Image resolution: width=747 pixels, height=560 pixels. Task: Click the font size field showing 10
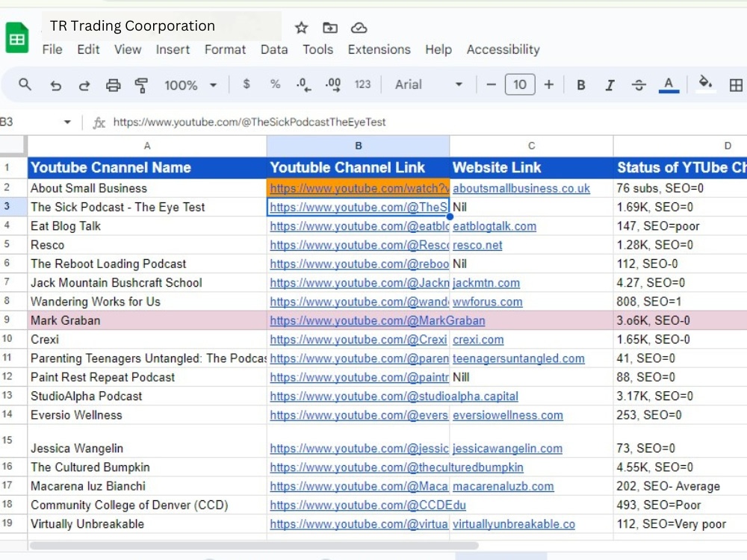pyautogui.click(x=520, y=85)
